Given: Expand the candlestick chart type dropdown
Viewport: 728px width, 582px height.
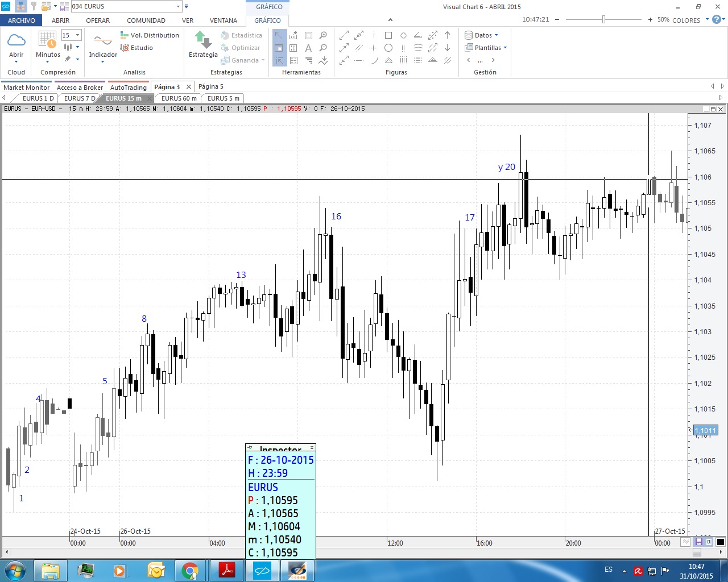Looking at the screenshot, I should (77, 48).
